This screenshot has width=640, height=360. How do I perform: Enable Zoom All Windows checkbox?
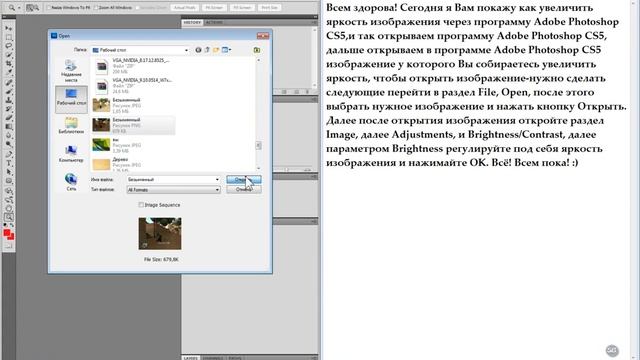click(96, 7)
